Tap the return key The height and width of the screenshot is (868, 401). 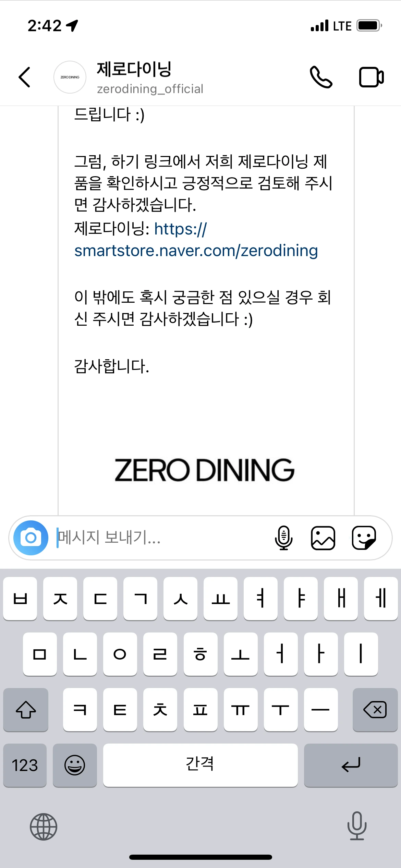[x=351, y=765]
